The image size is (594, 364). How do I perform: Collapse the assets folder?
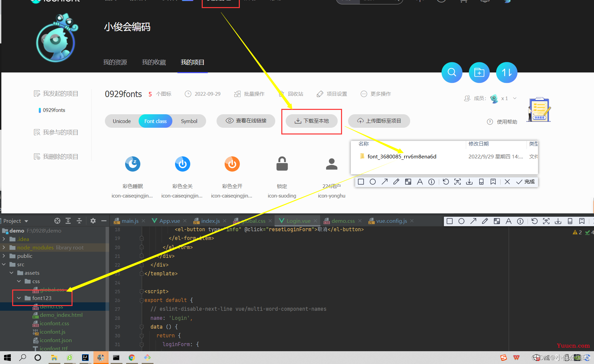pos(11,273)
